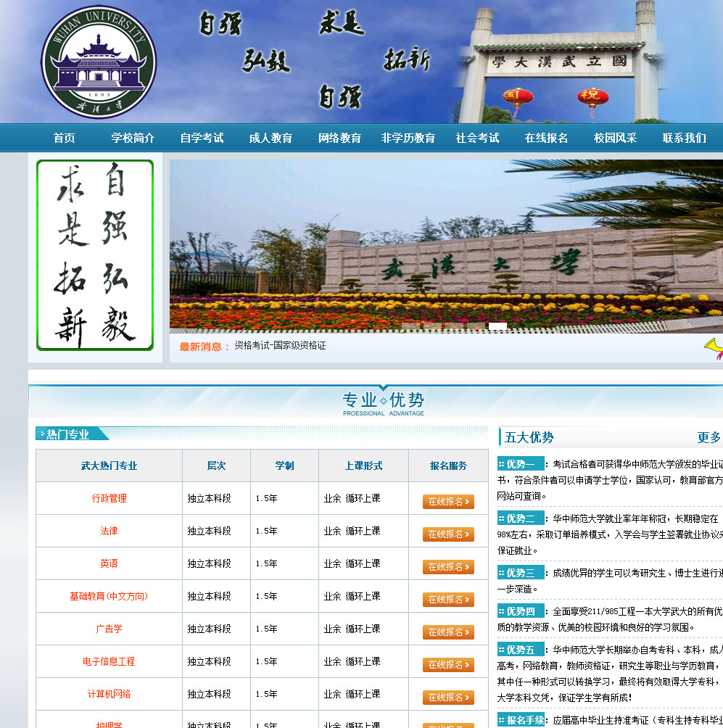Open the 基础教育(中文方向) major link
The height and width of the screenshot is (728, 723).
point(109,596)
